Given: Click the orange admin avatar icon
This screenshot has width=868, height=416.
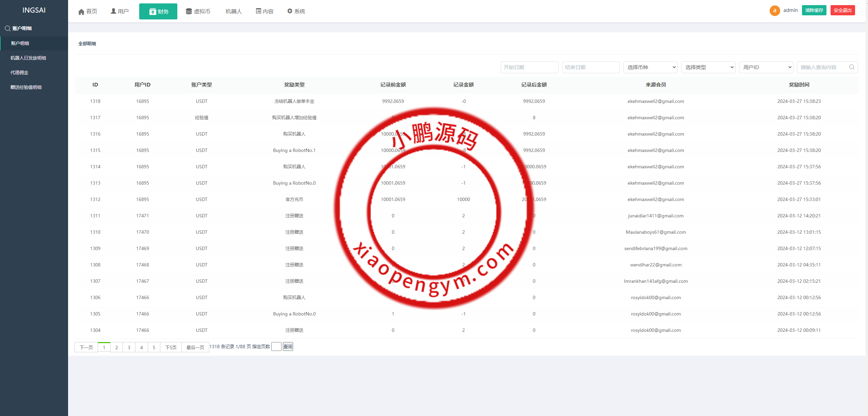Looking at the screenshot, I should click(x=774, y=11).
